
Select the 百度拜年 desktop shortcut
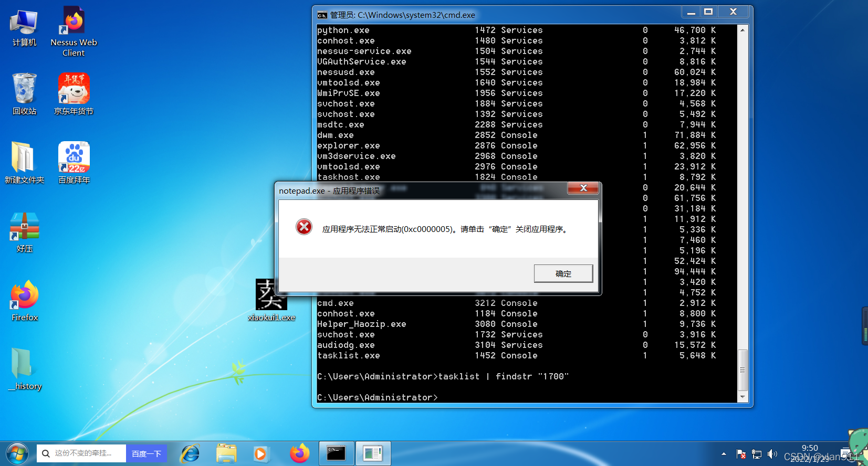click(74, 163)
